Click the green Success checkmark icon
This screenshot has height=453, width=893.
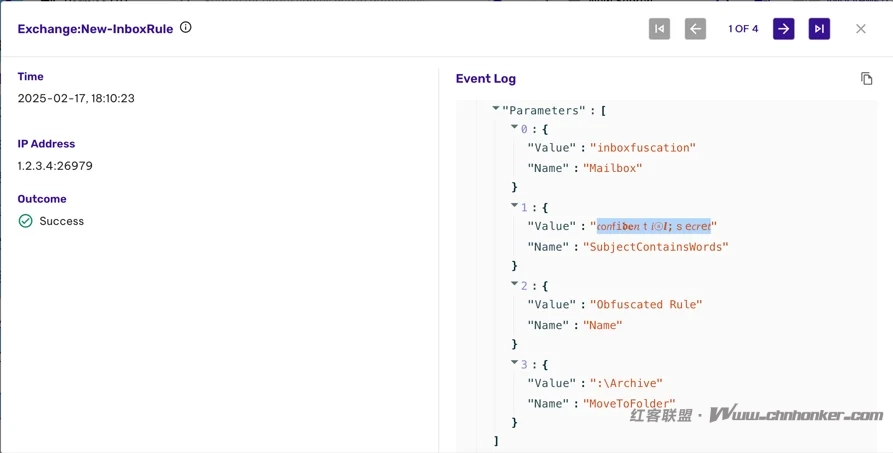click(26, 221)
